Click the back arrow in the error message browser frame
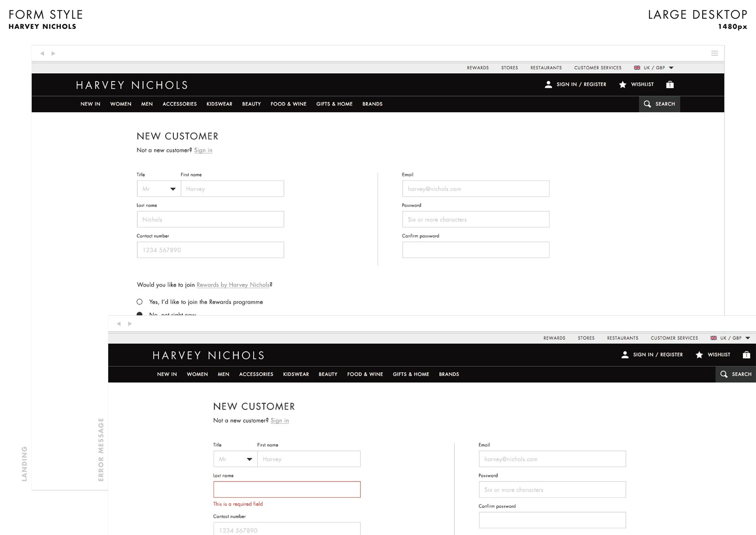This screenshot has width=756, height=535. [119, 324]
